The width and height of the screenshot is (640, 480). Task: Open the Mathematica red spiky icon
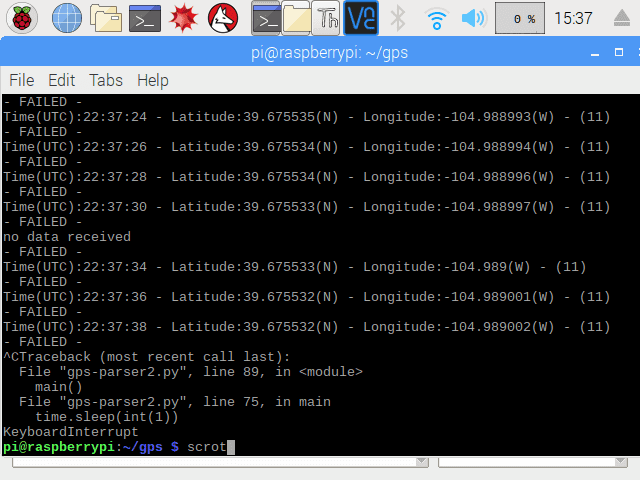point(184,18)
